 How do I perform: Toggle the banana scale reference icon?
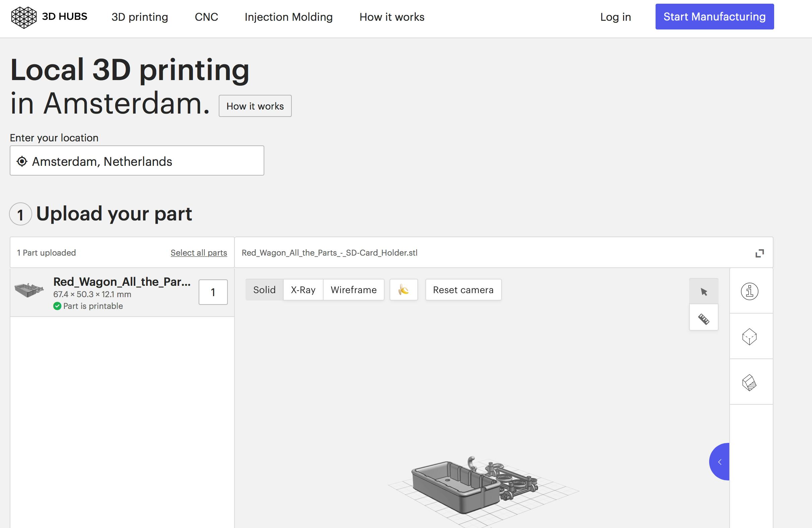click(404, 290)
